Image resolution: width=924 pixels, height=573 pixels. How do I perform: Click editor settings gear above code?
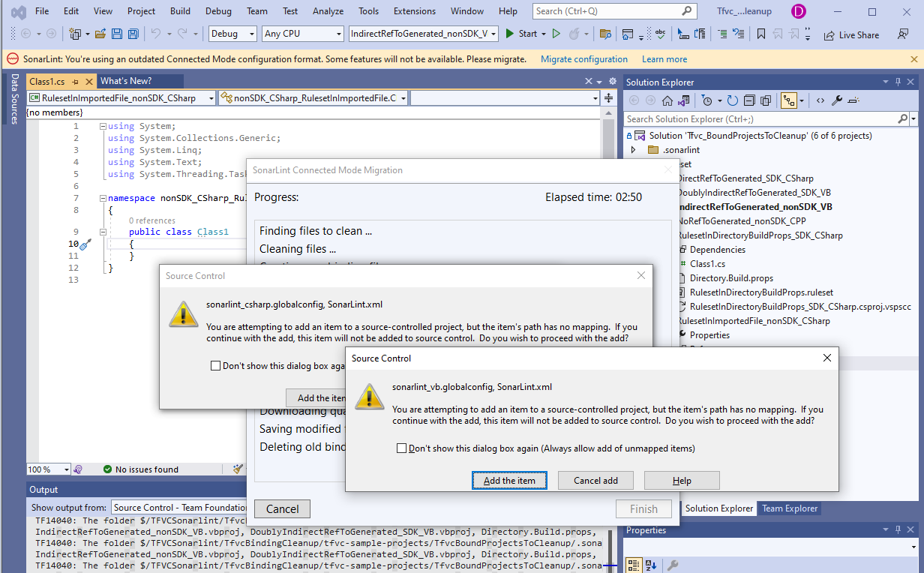(x=613, y=81)
